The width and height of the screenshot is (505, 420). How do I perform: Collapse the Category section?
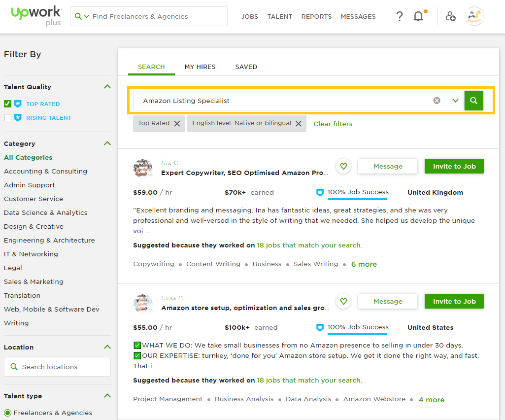[x=107, y=143]
